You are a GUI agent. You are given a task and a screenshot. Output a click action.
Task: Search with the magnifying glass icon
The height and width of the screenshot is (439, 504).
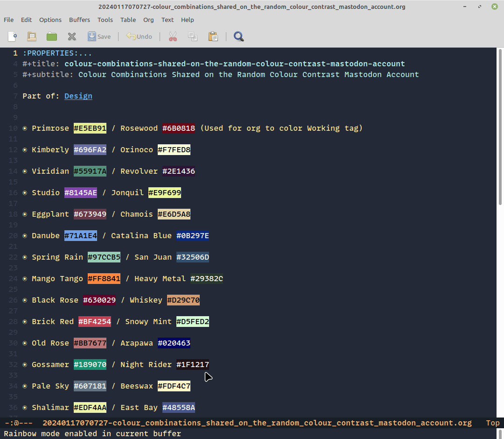239,36
